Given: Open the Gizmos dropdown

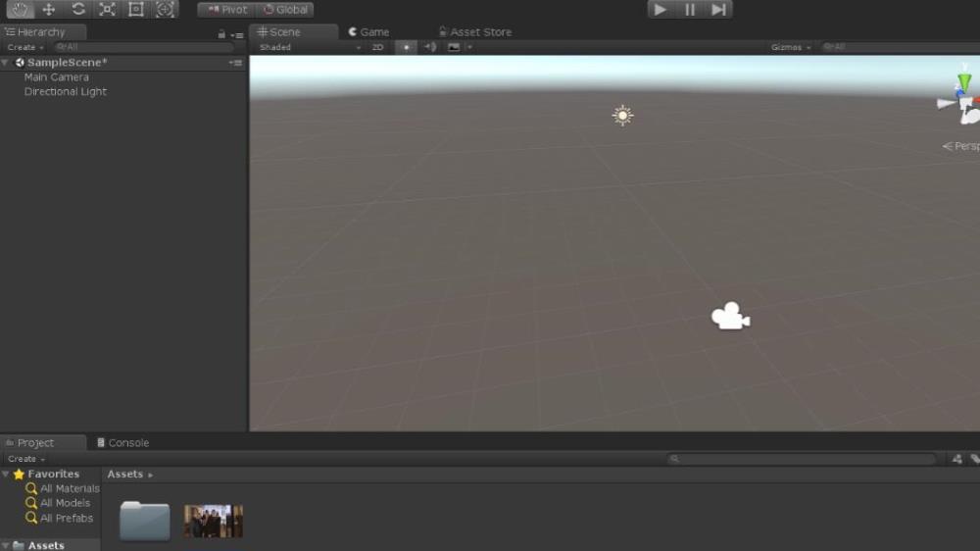Looking at the screenshot, I should [791, 47].
